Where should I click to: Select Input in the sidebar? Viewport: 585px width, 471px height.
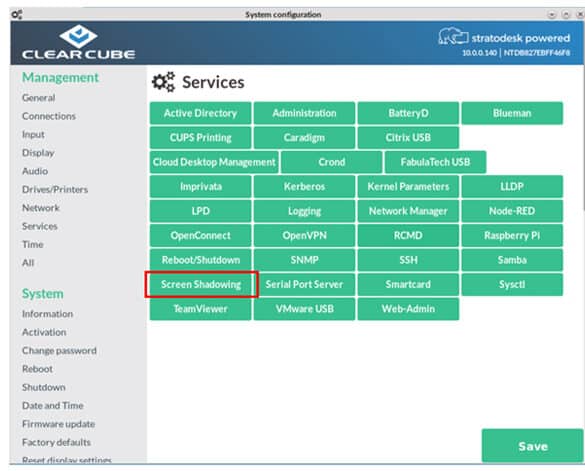tap(33, 134)
